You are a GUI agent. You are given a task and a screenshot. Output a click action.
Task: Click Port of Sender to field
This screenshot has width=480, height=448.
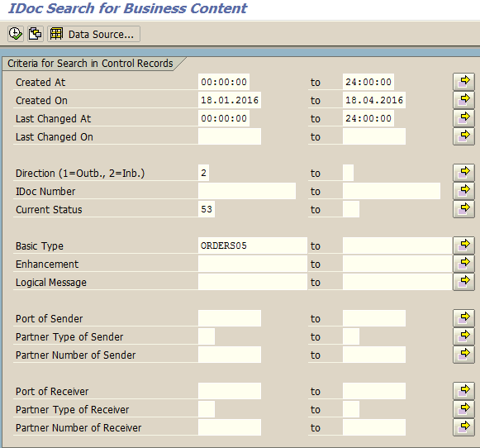[x=374, y=318]
